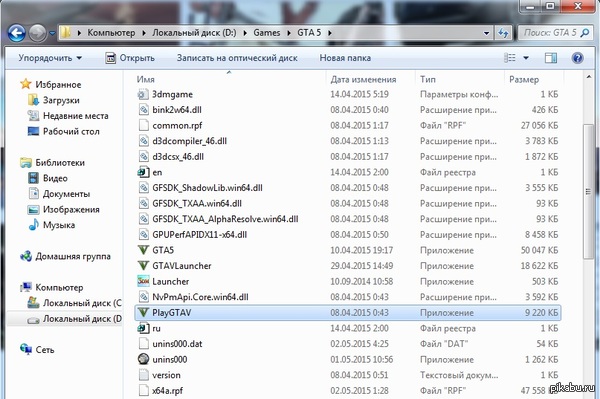The image size is (600, 399).
Task: Select Избранное in the navigation pane
Action: [x=58, y=85]
